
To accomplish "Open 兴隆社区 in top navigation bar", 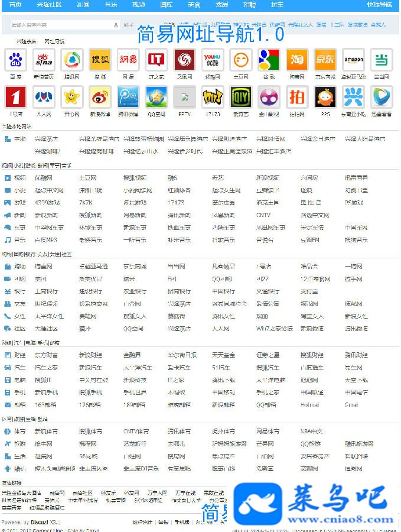I will pyautogui.click(x=49, y=4).
